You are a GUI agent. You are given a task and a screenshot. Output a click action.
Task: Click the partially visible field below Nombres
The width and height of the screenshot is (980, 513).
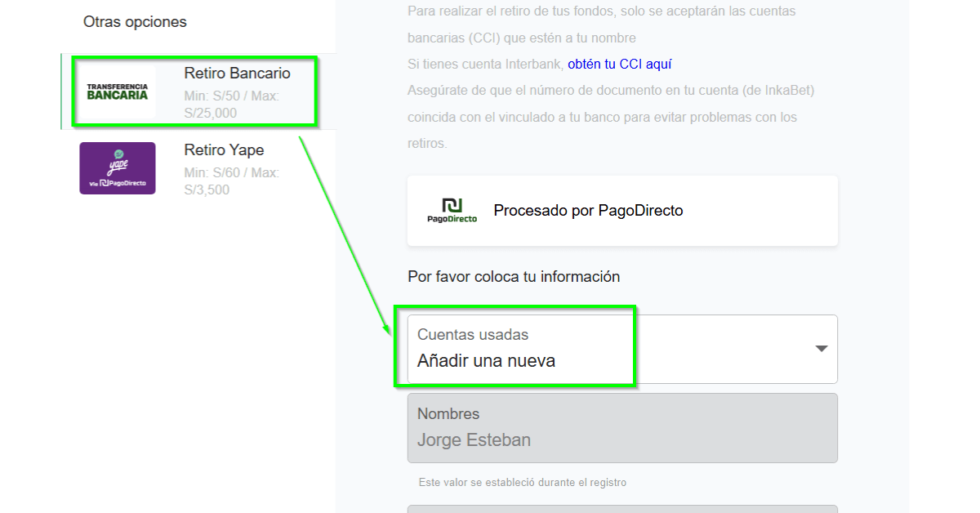pos(622,509)
